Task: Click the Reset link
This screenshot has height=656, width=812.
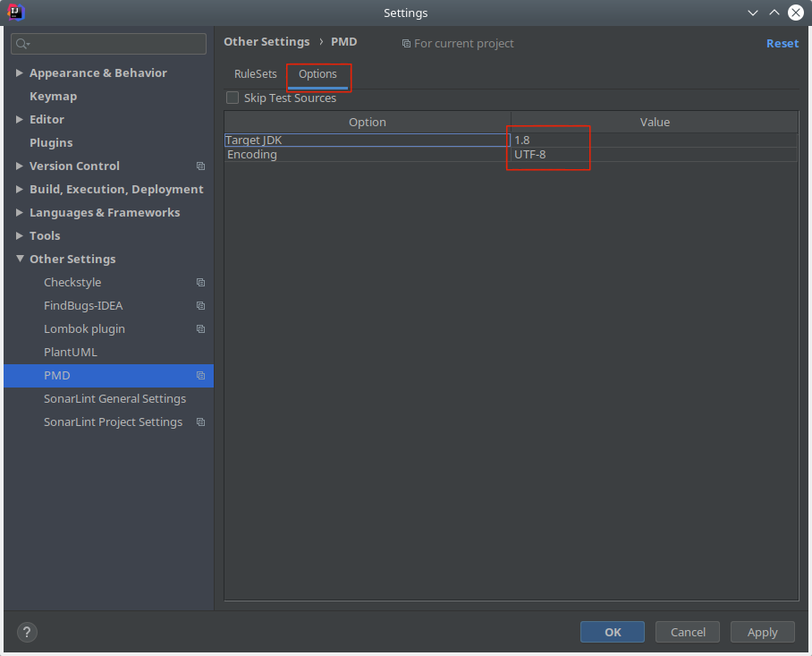Action: pos(782,43)
